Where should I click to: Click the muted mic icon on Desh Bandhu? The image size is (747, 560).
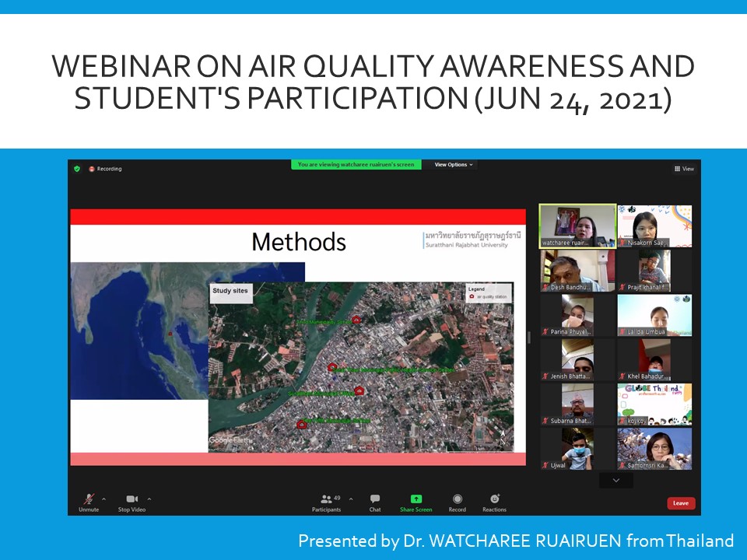(x=545, y=288)
